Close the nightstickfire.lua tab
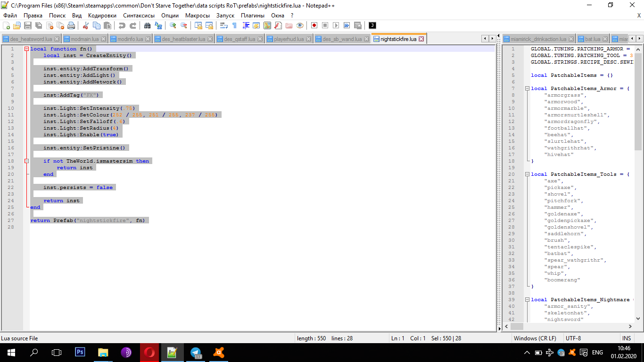 coord(421,39)
